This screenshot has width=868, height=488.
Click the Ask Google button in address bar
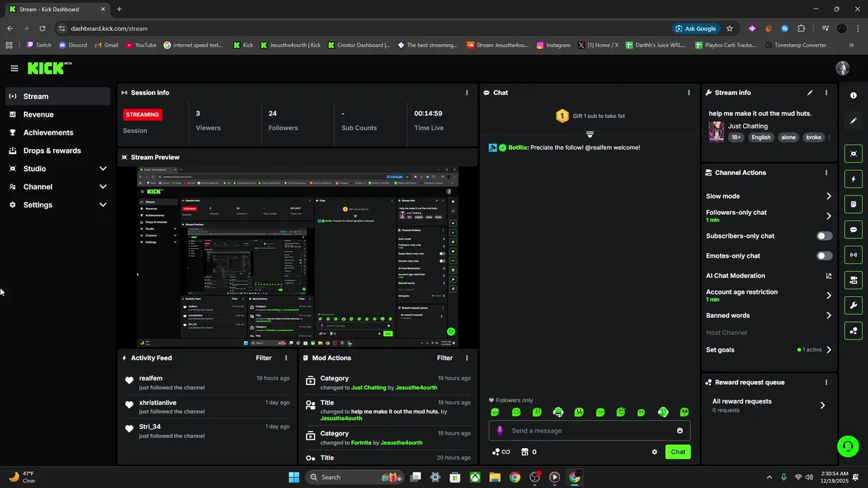pos(696,28)
